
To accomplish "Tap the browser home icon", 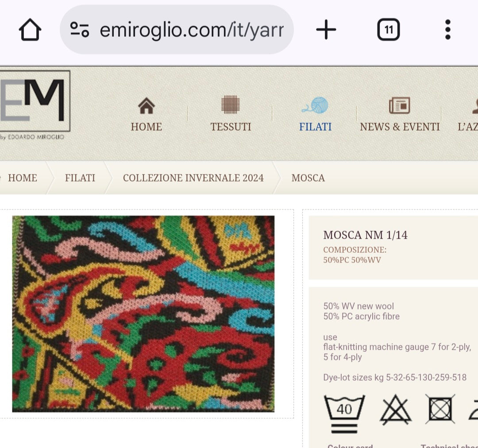I will click(x=30, y=30).
